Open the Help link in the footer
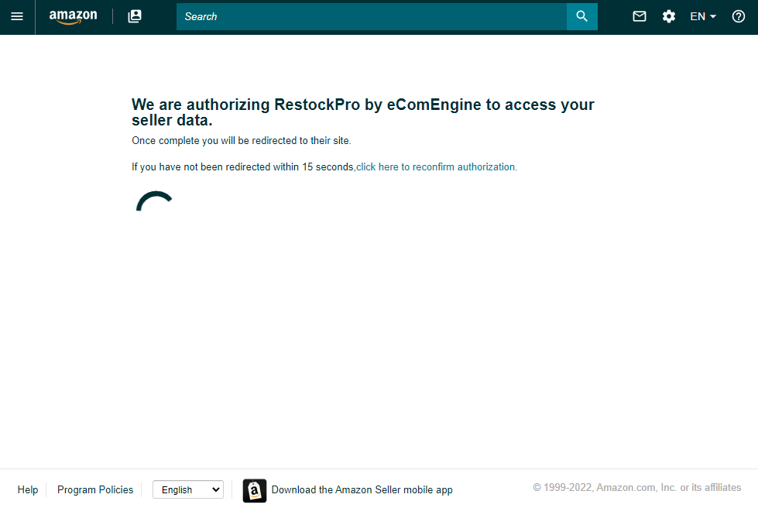 [28, 489]
